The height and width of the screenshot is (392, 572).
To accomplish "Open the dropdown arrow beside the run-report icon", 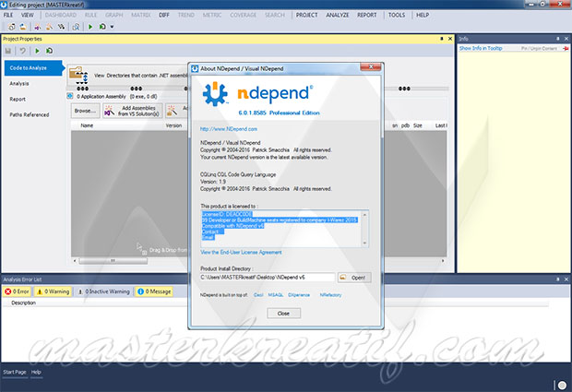I will pyautogui.click(x=112, y=27).
